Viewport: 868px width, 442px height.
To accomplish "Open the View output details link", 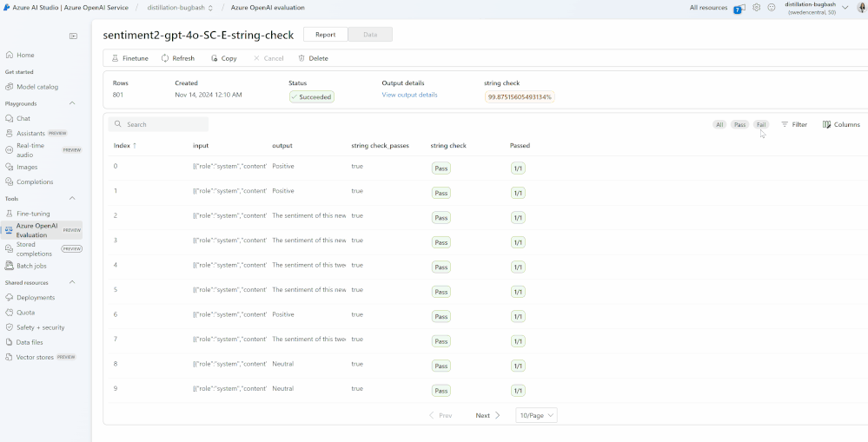I will coord(409,96).
